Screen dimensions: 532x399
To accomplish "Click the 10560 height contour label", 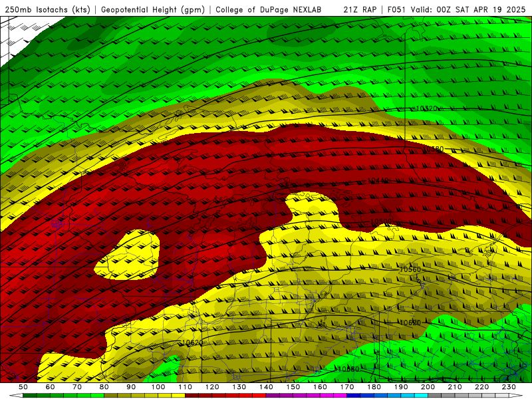I will pos(410,269).
